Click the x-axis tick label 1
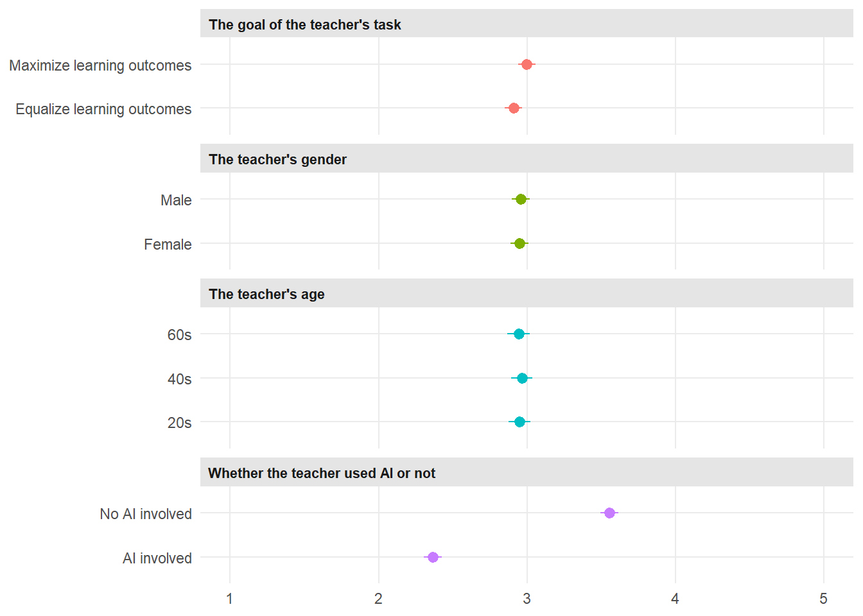This screenshot has width=863, height=616. click(230, 599)
